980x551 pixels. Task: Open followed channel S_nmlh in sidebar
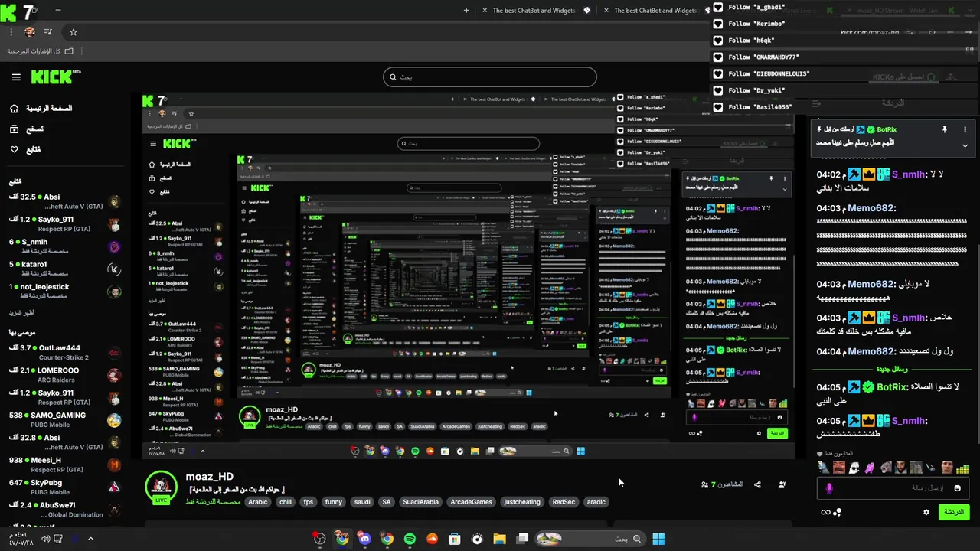[65, 246]
